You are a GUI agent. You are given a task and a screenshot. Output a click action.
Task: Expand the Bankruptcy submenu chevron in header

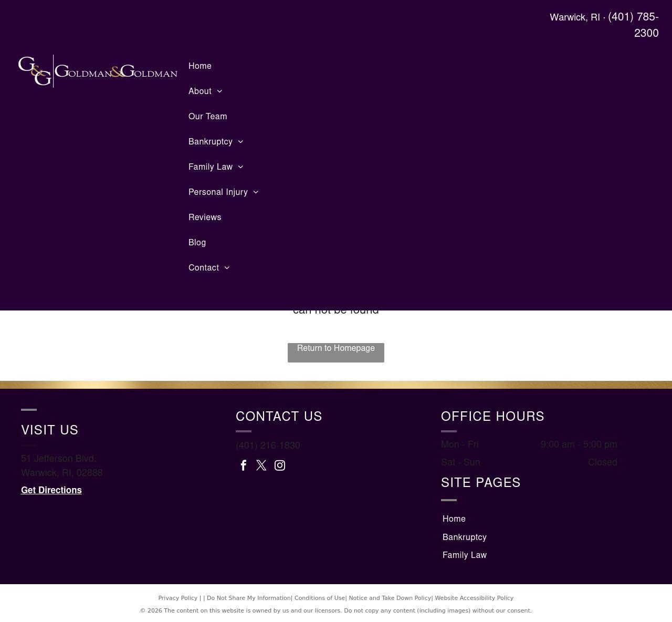(x=240, y=142)
